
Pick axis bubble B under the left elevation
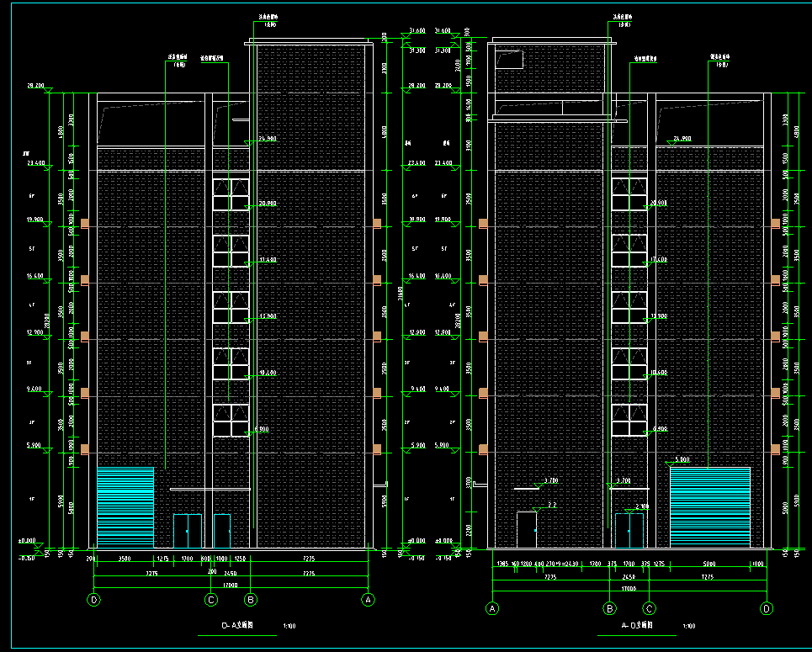pyautogui.click(x=250, y=600)
